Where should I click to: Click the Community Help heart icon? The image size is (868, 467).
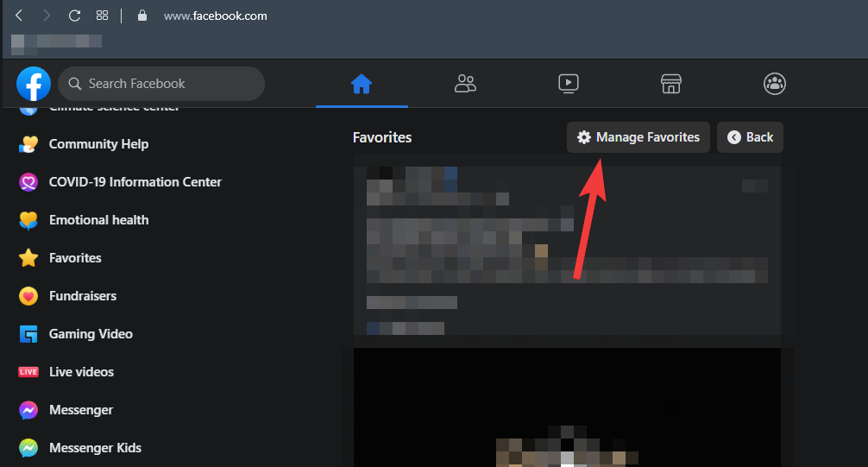28,144
